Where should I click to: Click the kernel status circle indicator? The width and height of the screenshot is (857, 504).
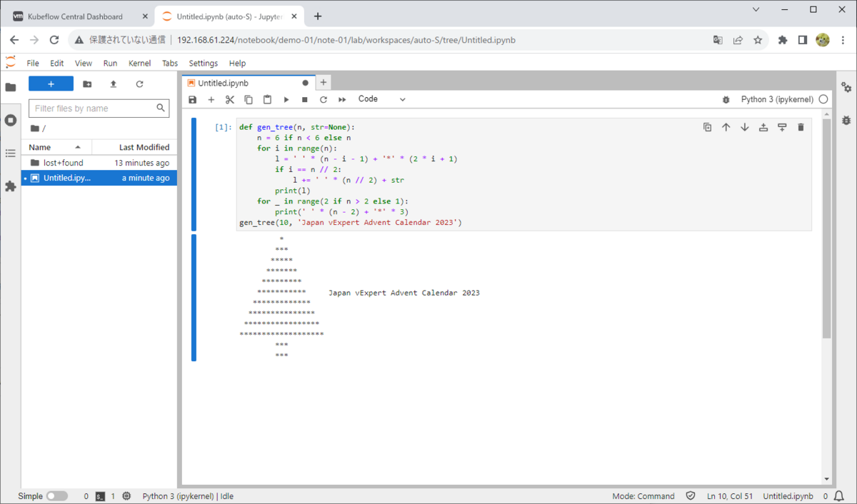tap(823, 100)
